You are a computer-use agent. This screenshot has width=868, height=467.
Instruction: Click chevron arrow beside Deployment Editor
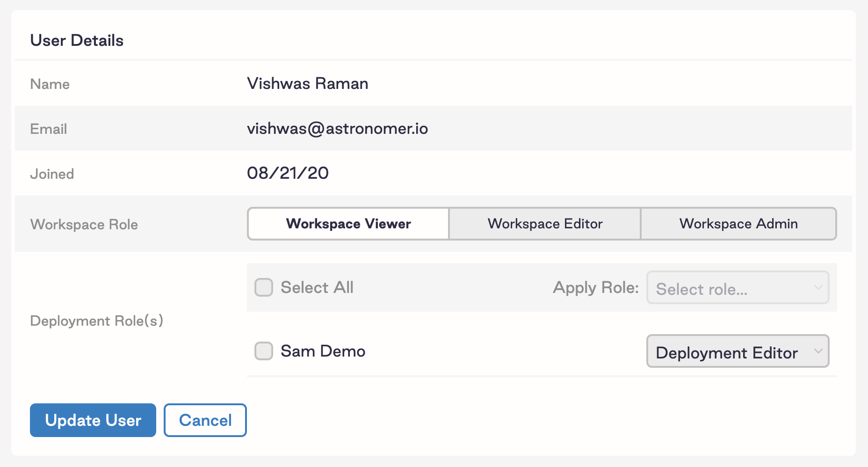[x=818, y=351]
